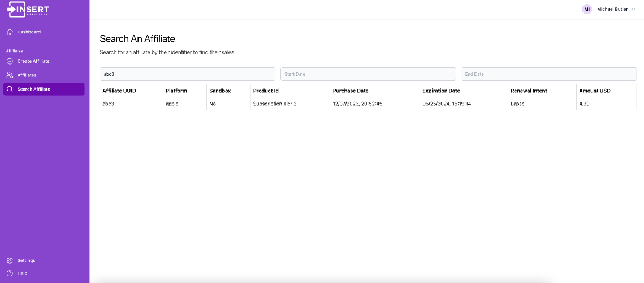The height and width of the screenshot is (283, 644).
Task: Click the MI user avatar
Action: pyautogui.click(x=587, y=9)
